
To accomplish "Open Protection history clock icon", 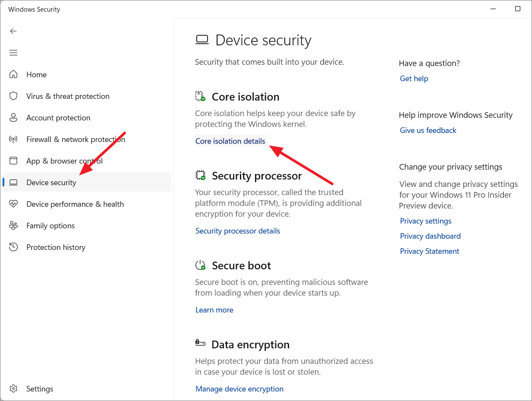I will (13, 247).
